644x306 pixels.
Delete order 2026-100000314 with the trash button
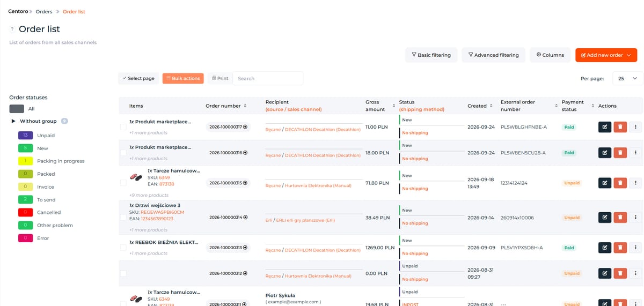(x=620, y=218)
